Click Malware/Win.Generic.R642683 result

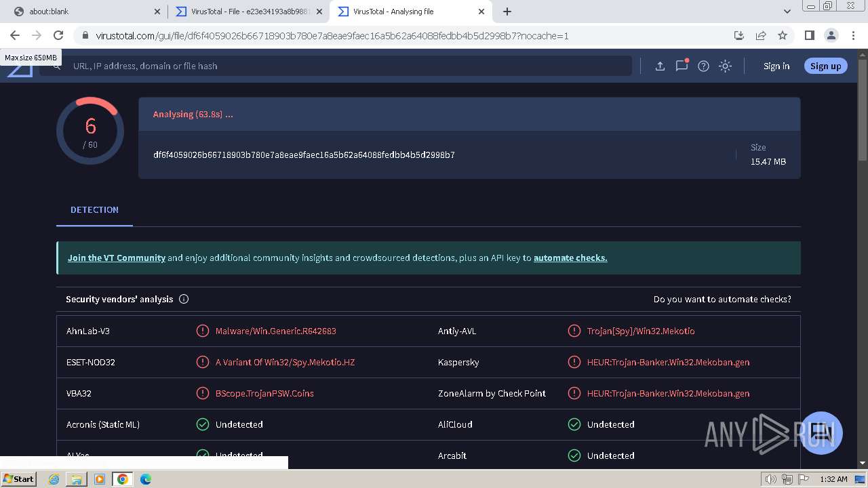pyautogui.click(x=276, y=331)
